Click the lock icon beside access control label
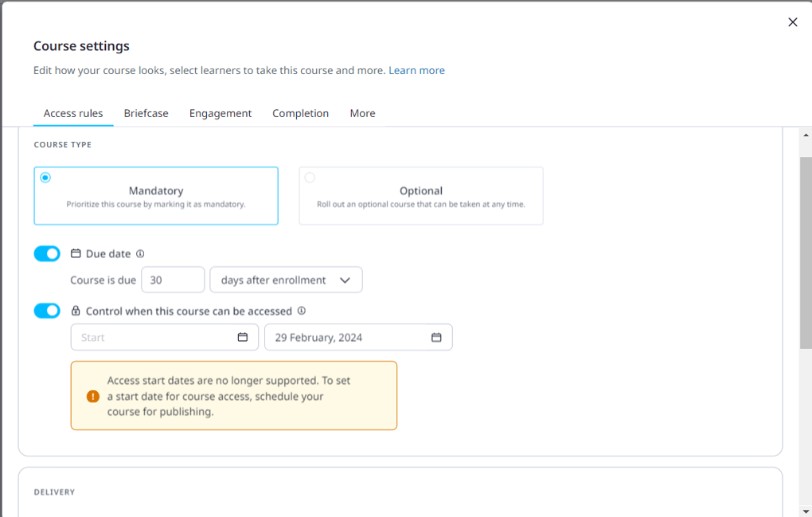This screenshot has width=812, height=517. click(76, 311)
